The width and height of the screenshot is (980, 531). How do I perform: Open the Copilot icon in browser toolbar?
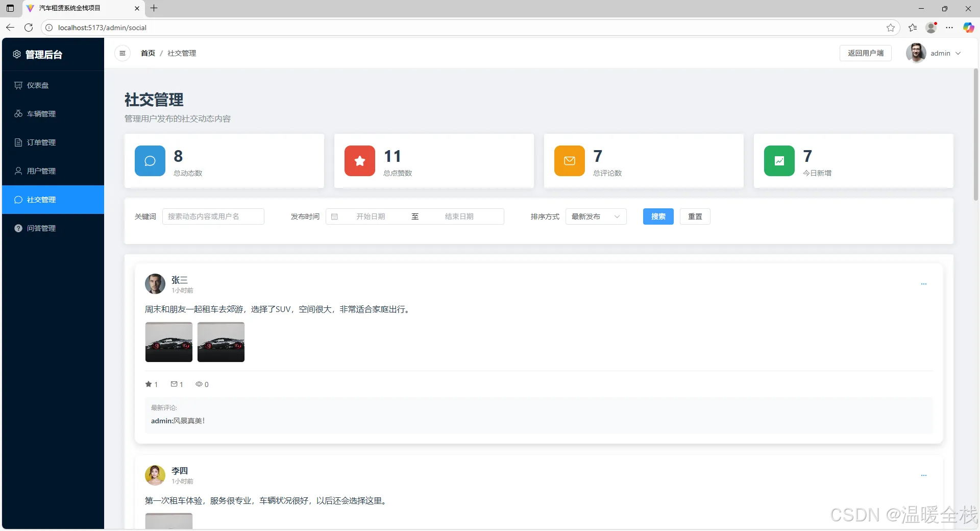(x=968, y=28)
